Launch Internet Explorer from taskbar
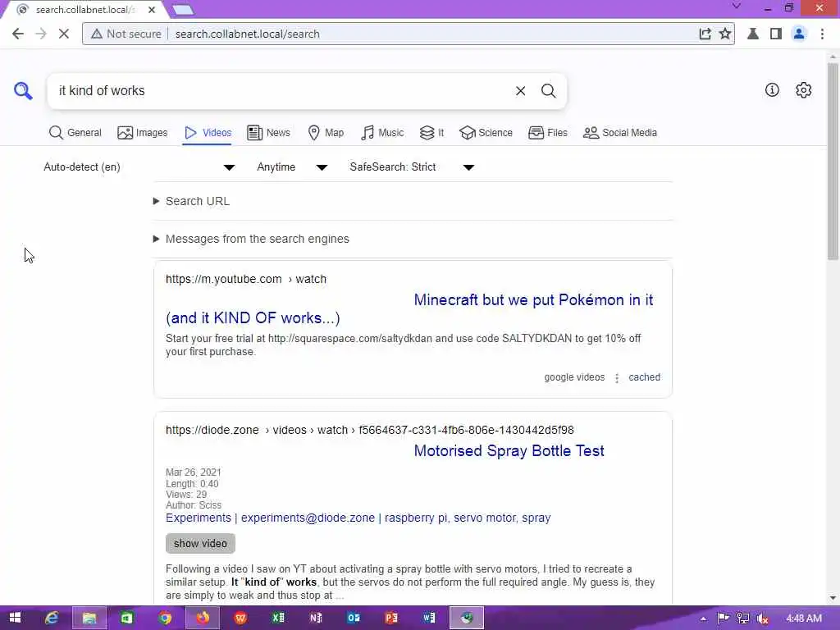 click(52, 618)
